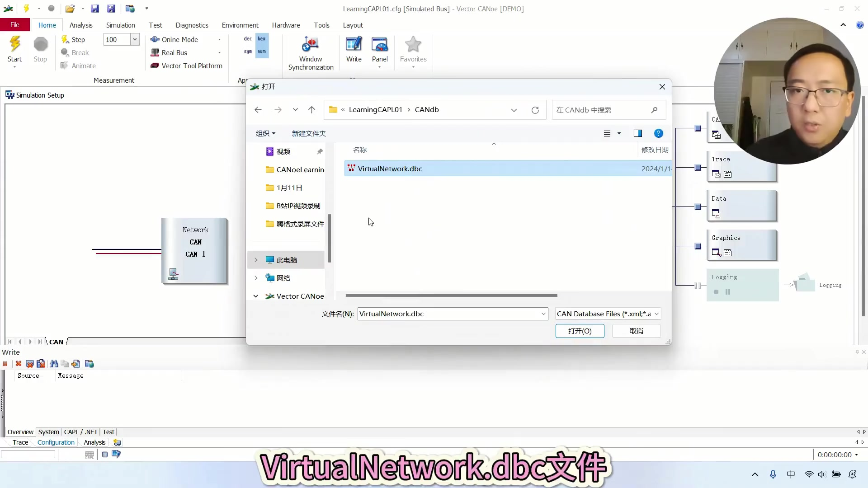Click the Data block window icon
868x488 pixels.
tap(716, 213)
